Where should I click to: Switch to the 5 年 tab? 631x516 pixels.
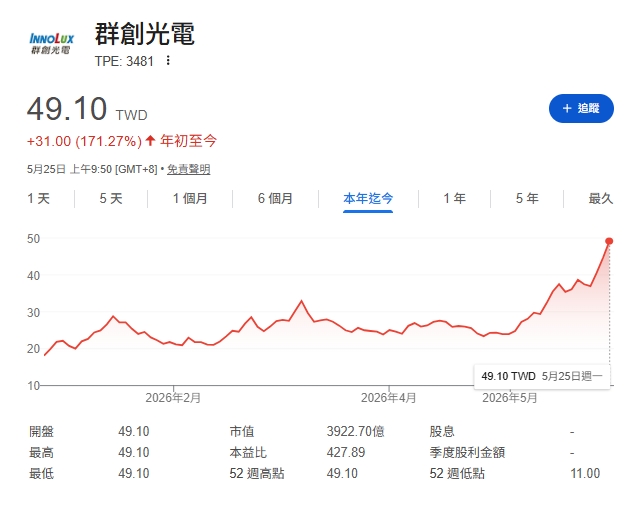[527, 198]
